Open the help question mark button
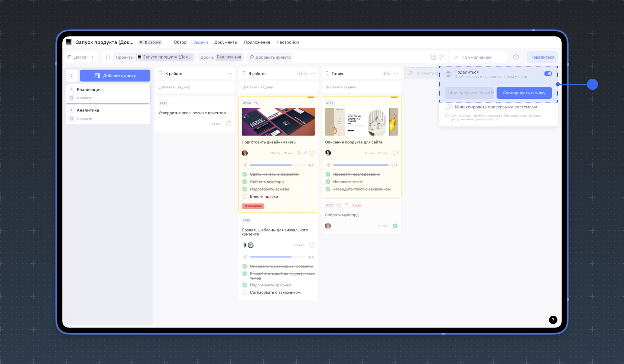The width and height of the screenshot is (624, 364). 553,320
